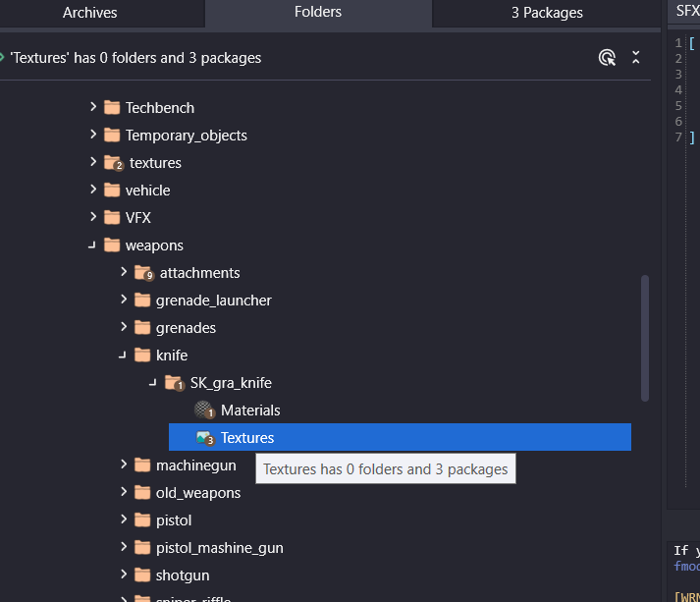
Task: Click the attachments folder icon with badge
Action: 143,273
